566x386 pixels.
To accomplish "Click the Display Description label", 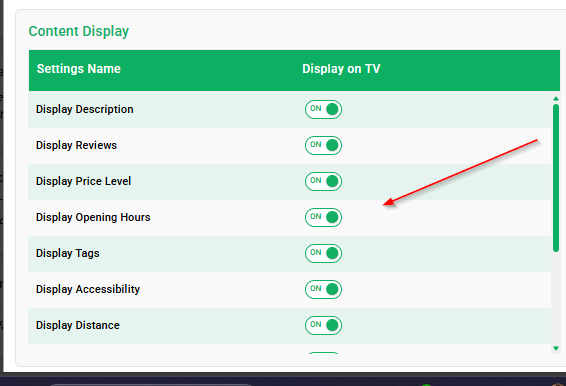I will pos(85,109).
